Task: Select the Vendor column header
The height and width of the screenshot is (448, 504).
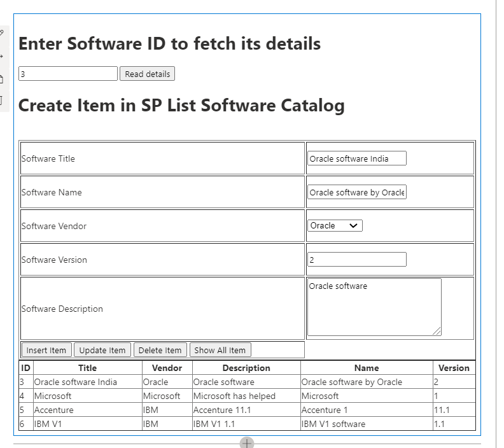Action: point(167,368)
